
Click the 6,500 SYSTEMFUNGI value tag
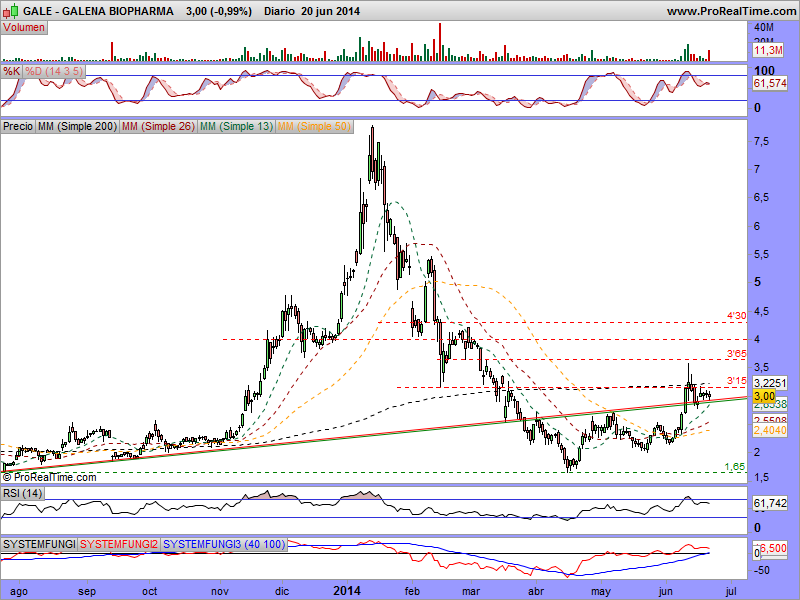[x=773, y=548]
